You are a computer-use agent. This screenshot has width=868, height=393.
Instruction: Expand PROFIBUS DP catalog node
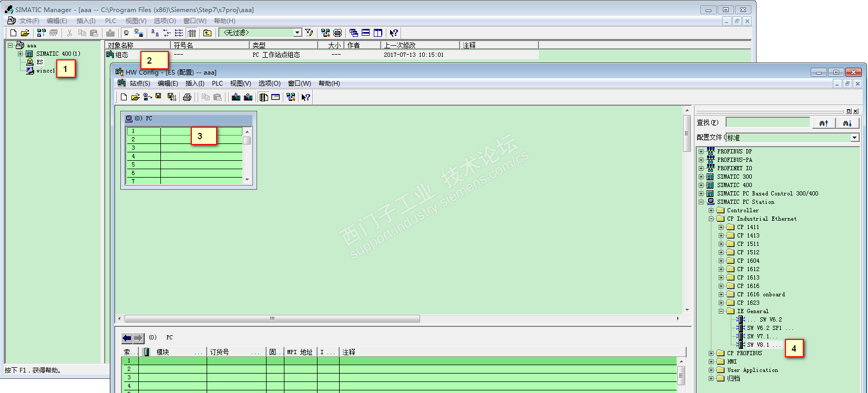point(701,151)
